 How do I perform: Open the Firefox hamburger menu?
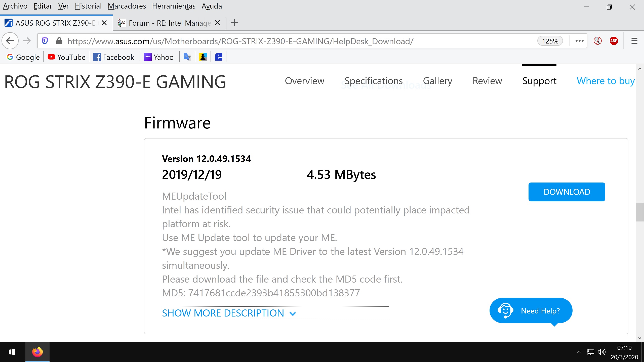pyautogui.click(x=634, y=41)
